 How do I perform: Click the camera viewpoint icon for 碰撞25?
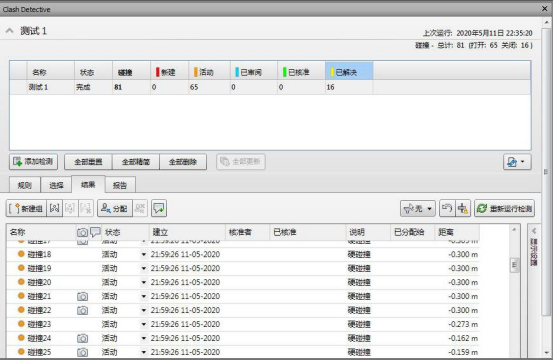82,352
